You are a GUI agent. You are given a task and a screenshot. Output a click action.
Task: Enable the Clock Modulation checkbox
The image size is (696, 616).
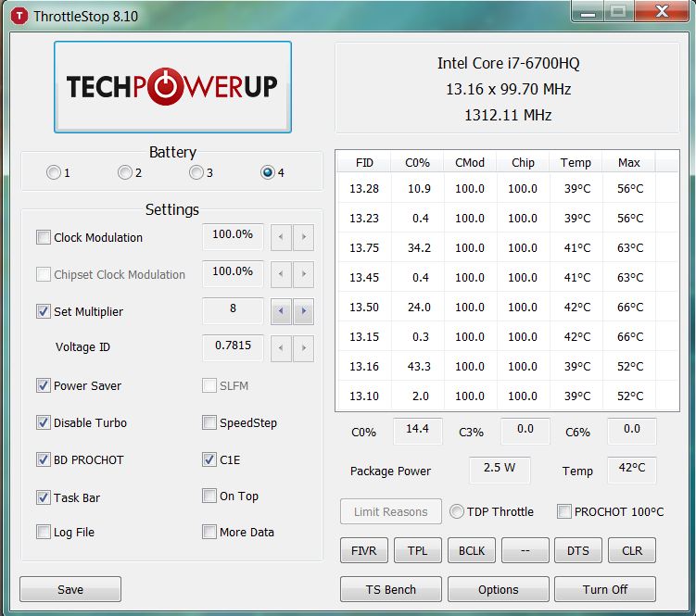(43, 237)
